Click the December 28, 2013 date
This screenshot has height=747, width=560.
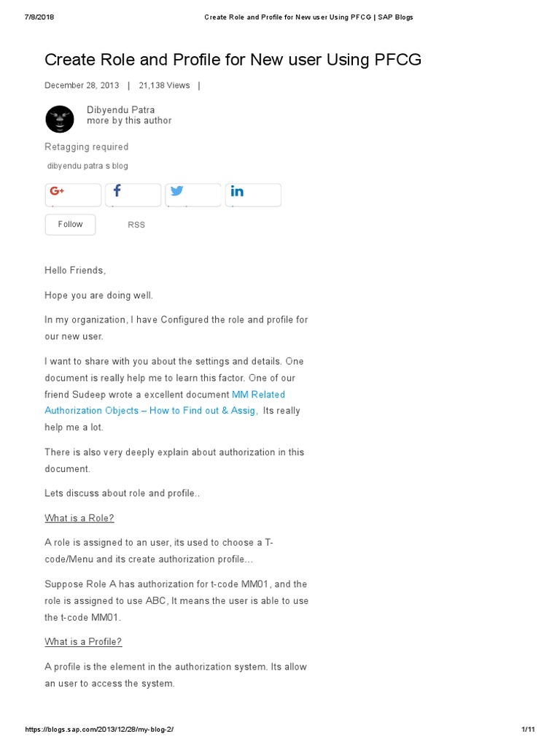click(82, 85)
